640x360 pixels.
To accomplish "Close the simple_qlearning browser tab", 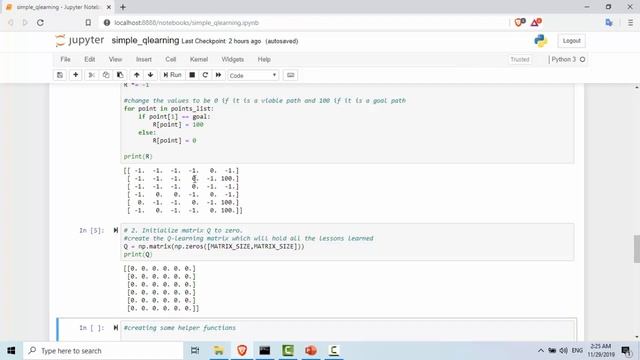I will [109, 7].
